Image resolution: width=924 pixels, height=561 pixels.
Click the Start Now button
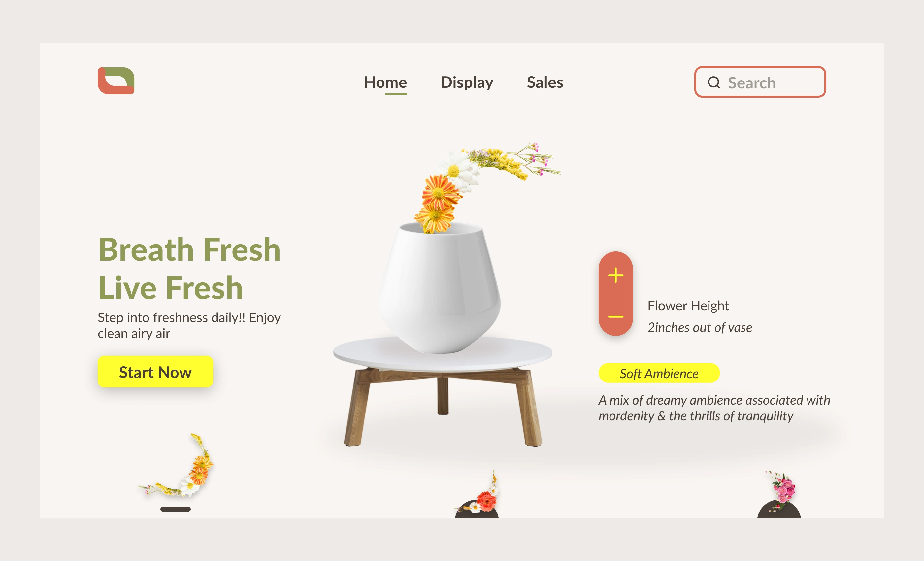click(x=155, y=372)
